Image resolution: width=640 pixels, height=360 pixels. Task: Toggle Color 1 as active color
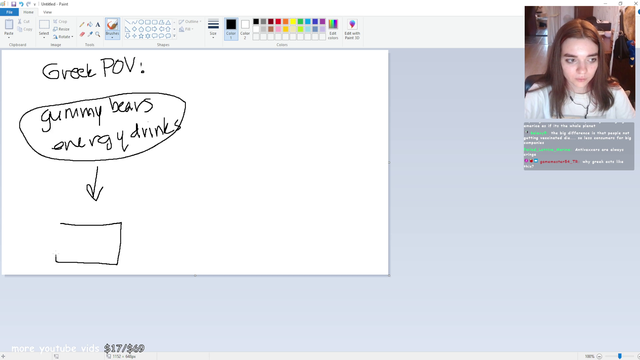point(231,29)
